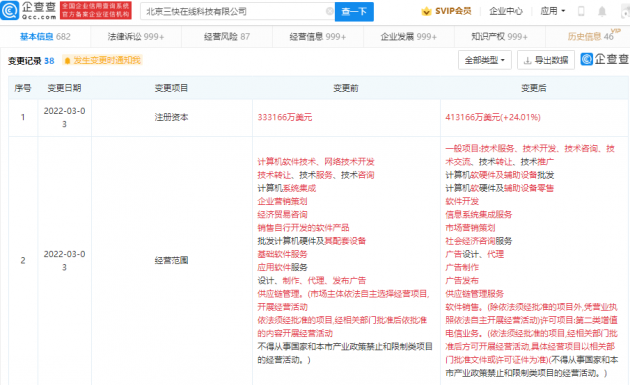Click the download icon in export data

(527, 60)
